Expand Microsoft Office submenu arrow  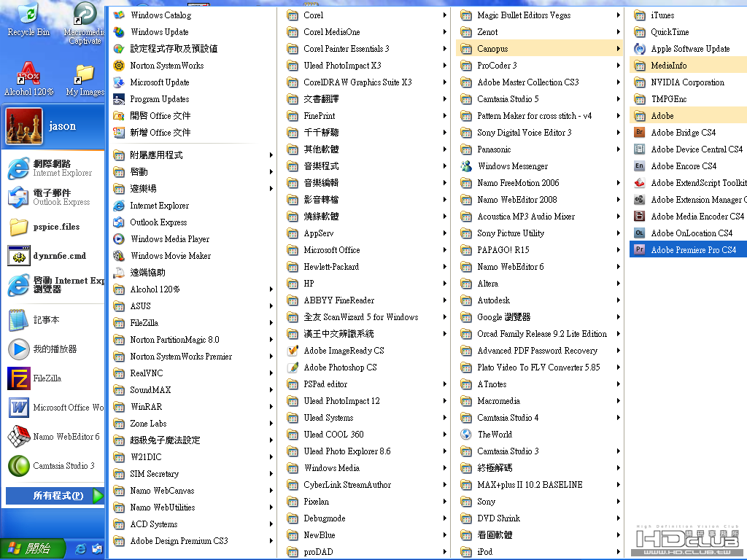click(x=444, y=250)
